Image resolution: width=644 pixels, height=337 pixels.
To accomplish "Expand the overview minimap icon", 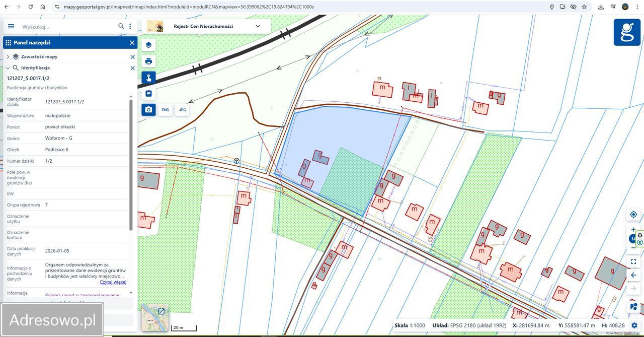I will point(162,311).
